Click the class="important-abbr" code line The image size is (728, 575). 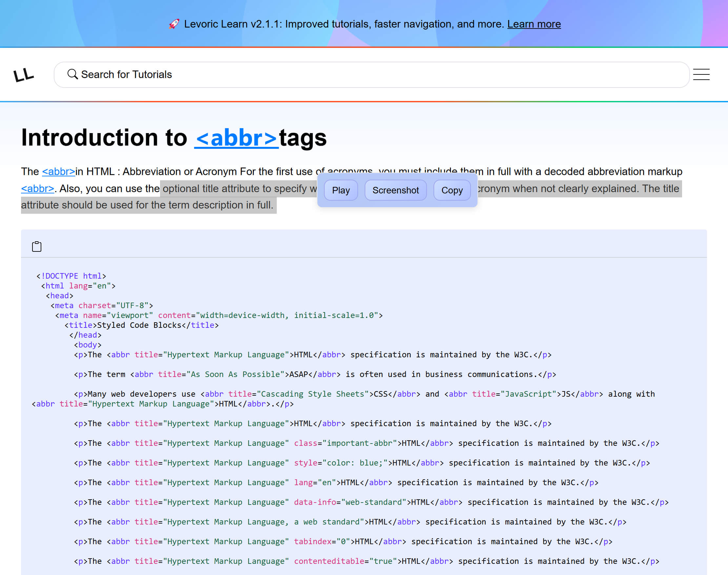tap(366, 443)
